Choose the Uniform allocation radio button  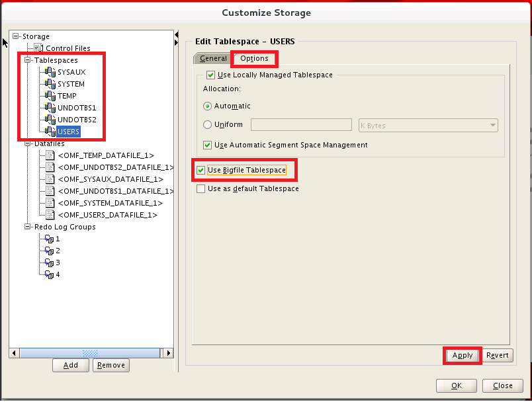tap(207, 125)
